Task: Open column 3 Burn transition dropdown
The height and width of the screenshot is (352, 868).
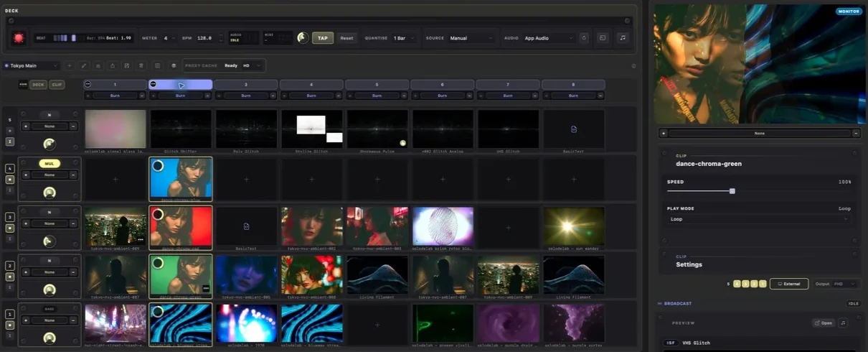Action: [x=246, y=96]
